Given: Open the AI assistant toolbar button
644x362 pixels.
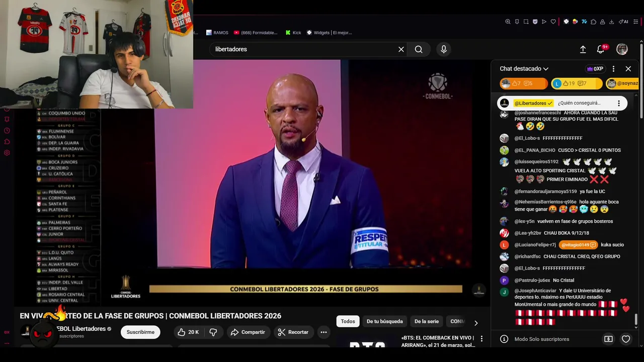Looking at the screenshot, I should [624, 22].
